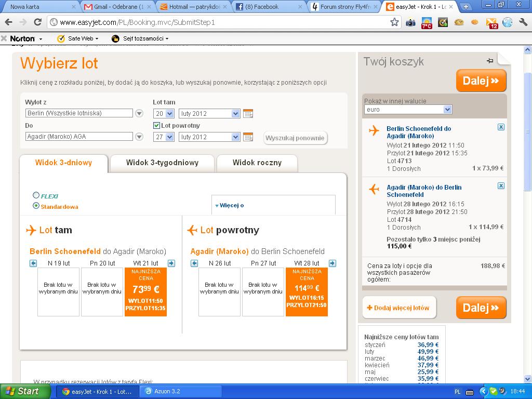Open the Do destination dropdown arrow
This screenshot has height=399, width=532.
point(139,137)
